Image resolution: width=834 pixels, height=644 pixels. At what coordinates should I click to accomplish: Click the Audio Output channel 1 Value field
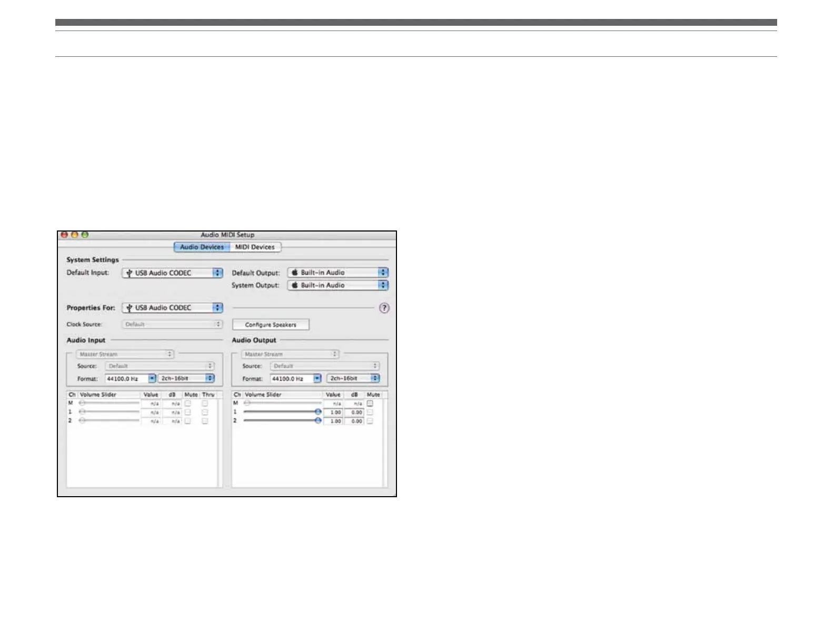click(333, 412)
